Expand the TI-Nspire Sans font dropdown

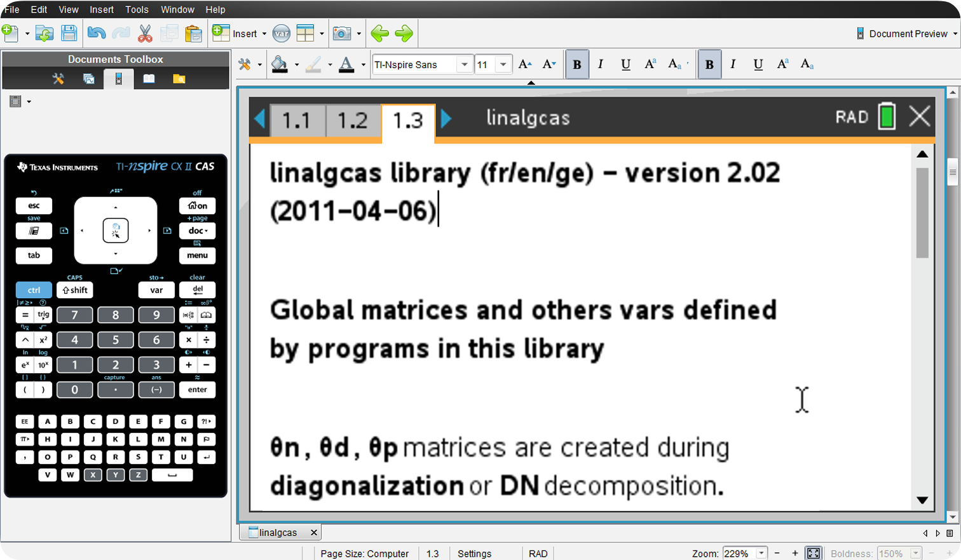464,65
